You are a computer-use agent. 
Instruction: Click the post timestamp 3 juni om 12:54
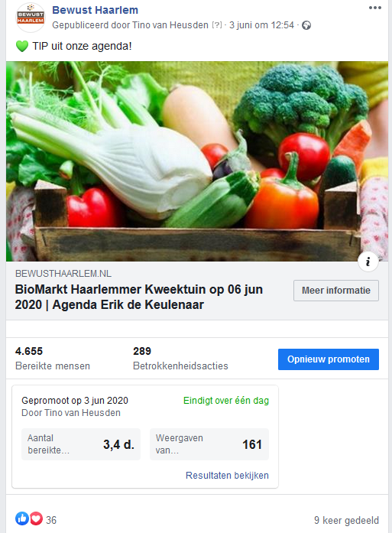(261, 25)
